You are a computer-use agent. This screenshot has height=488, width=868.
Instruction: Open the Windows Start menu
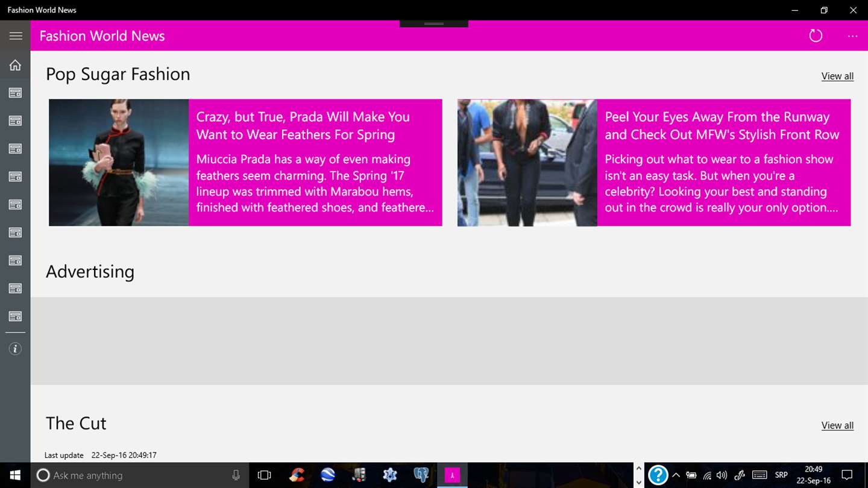[15, 475]
